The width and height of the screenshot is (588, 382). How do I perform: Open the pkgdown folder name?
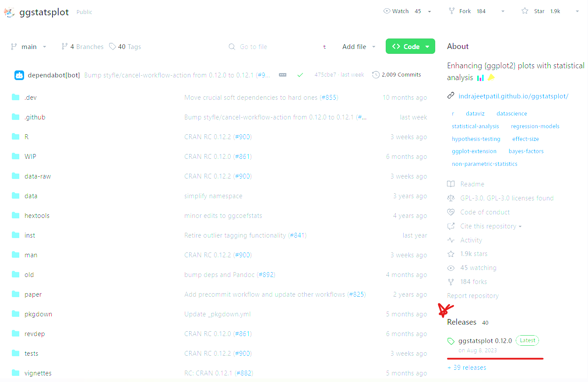pos(38,314)
